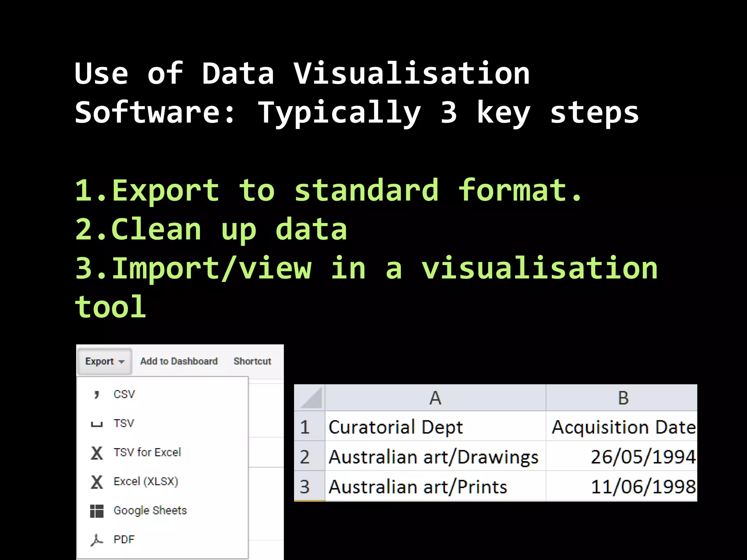
Task: Click the Export caret arrow
Action: (121, 362)
